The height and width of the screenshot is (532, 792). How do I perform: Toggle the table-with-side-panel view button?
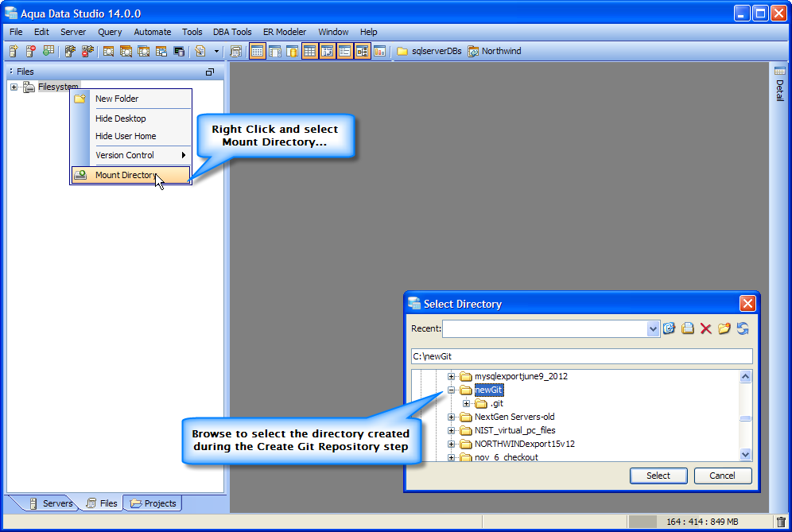(x=275, y=51)
